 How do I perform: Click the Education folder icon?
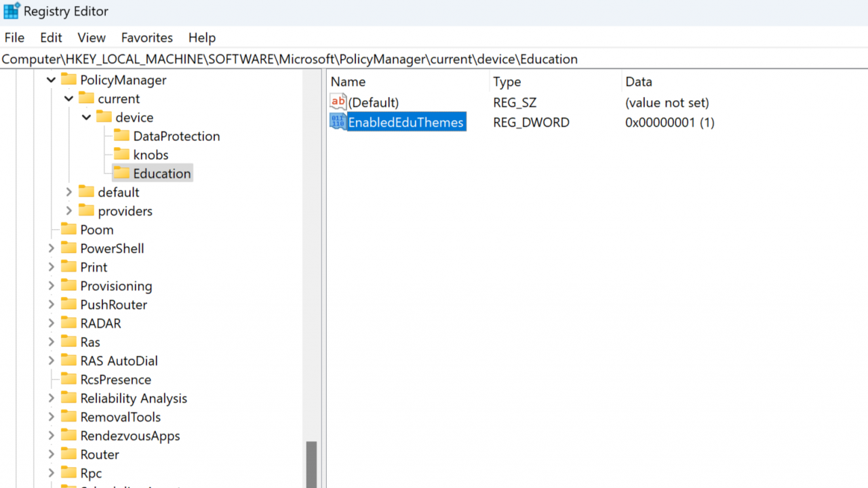pyautogui.click(x=121, y=173)
